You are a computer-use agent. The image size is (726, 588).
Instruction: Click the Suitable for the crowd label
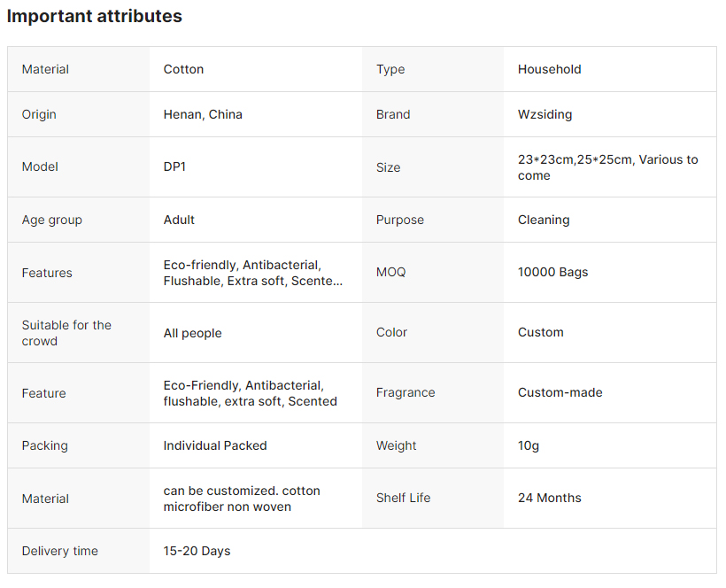tap(66, 333)
